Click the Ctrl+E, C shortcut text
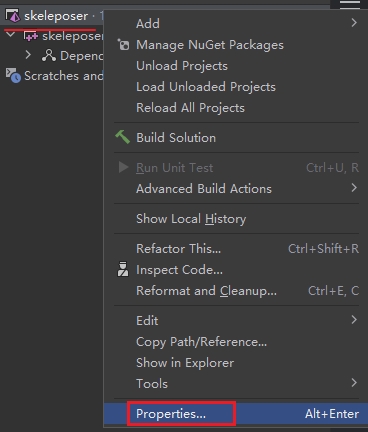Screen dimensions: 368x432 click(x=333, y=291)
